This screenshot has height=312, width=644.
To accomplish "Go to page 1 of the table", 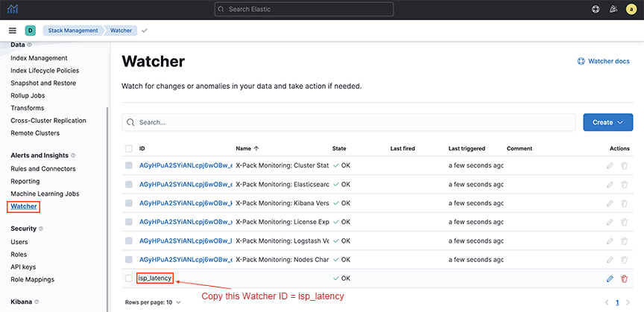I will 617,302.
